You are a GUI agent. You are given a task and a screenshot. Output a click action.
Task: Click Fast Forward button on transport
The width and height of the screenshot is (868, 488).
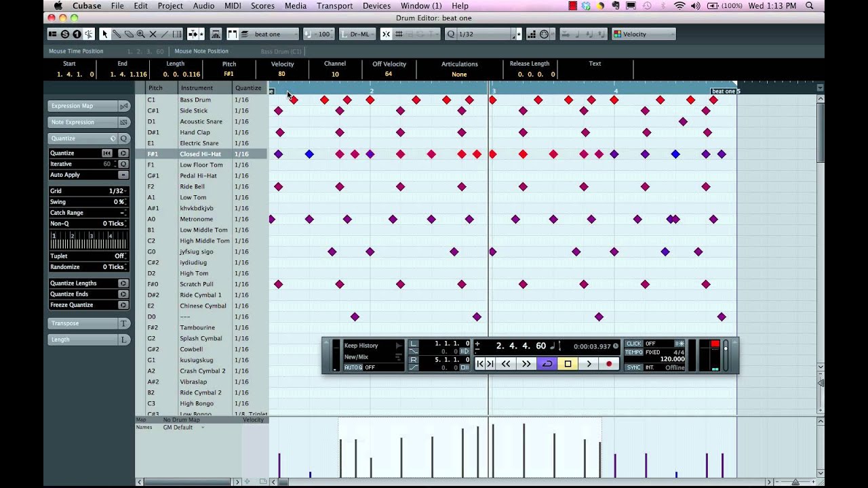click(x=526, y=364)
